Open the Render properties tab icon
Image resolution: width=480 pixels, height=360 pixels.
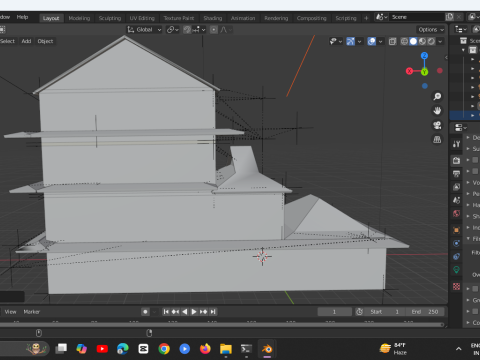(456, 160)
